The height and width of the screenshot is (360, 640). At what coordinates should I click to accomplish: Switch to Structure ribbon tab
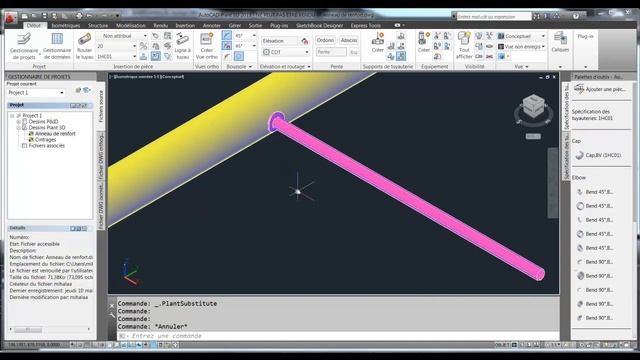(98, 25)
